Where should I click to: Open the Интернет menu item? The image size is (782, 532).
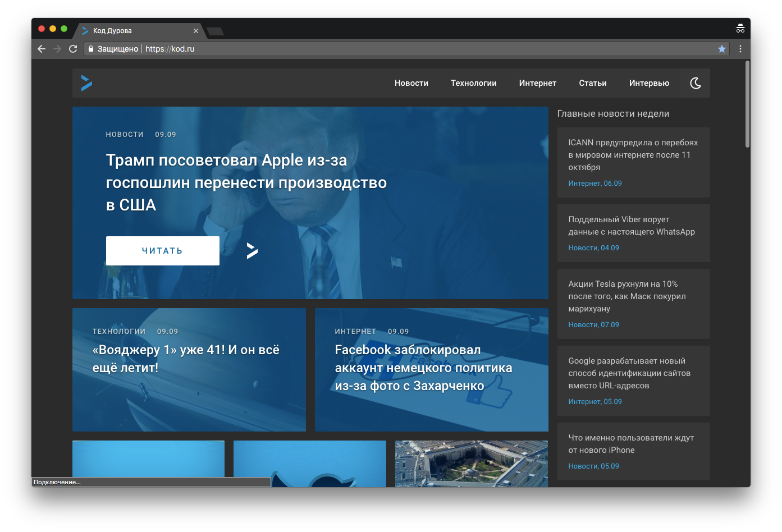click(x=538, y=83)
